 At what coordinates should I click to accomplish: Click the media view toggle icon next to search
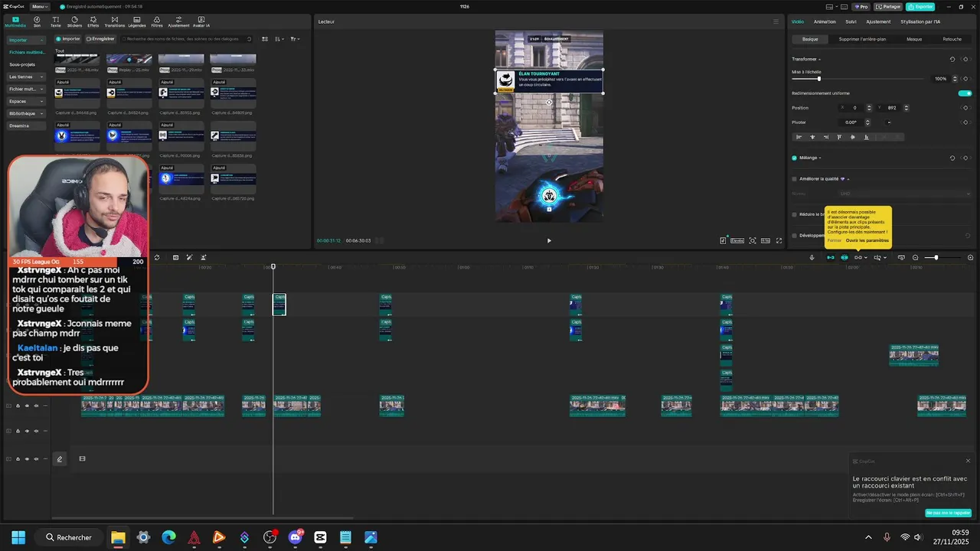(265, 39)
